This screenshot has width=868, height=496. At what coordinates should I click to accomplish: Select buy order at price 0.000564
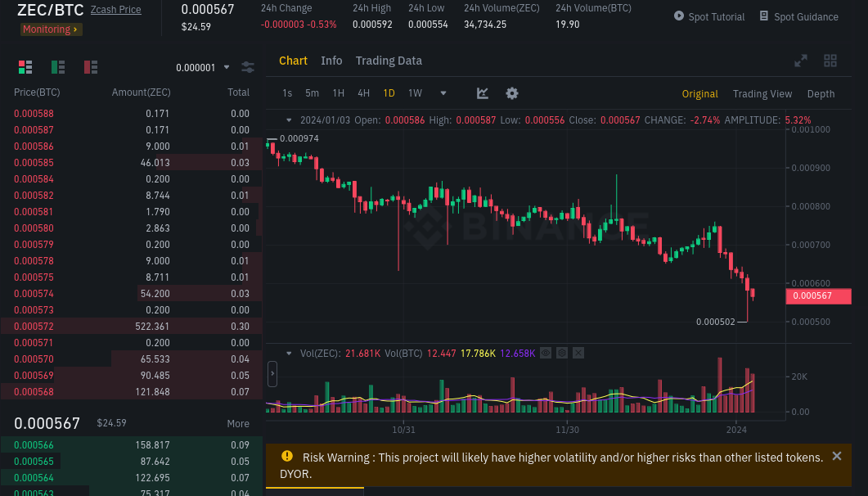(x=131, y=478)
